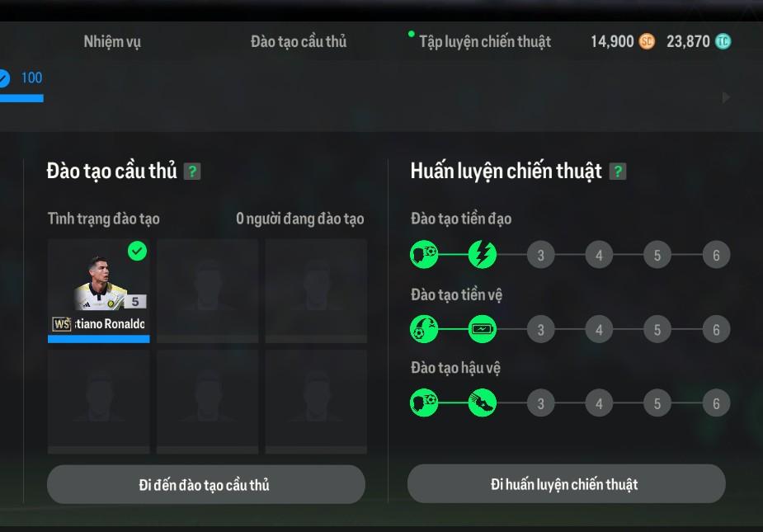Click the first midfielder training stage icon
This screenshot has width=763, height=532.
(424, 330)
